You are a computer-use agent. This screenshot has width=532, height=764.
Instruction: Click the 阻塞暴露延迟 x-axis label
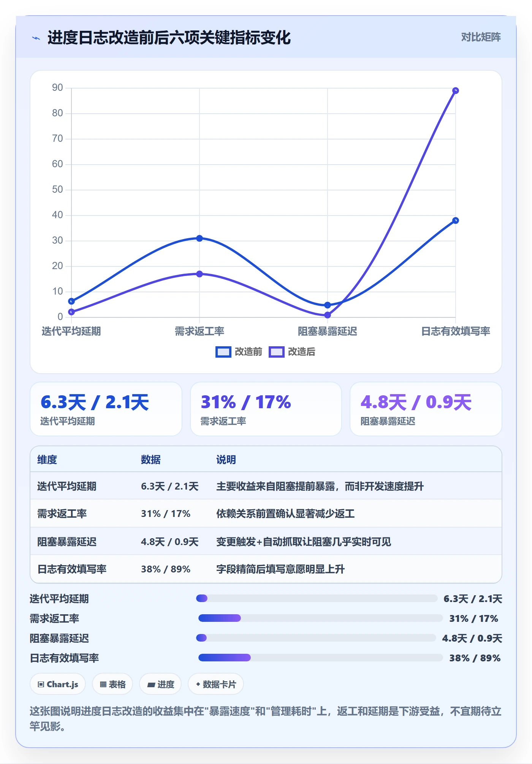tap(328, 331)
